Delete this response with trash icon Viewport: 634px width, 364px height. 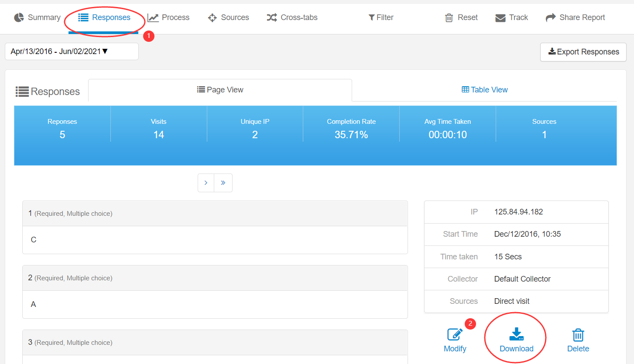(x=578, y=335)
